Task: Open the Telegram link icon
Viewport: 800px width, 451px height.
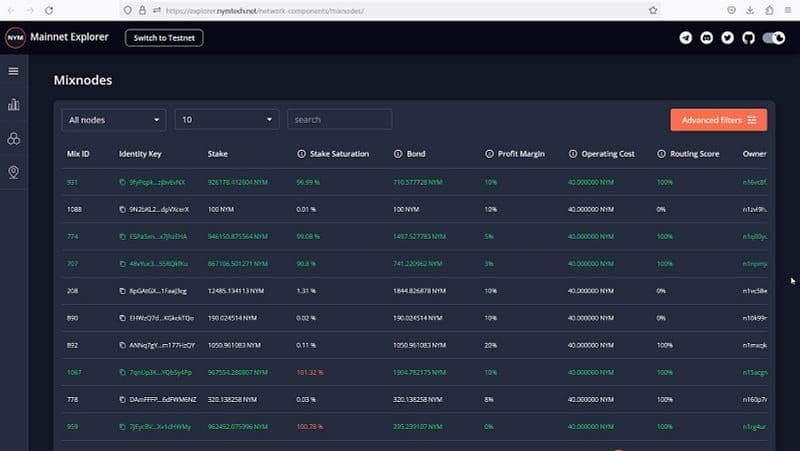Action: [x=685, y=38]
